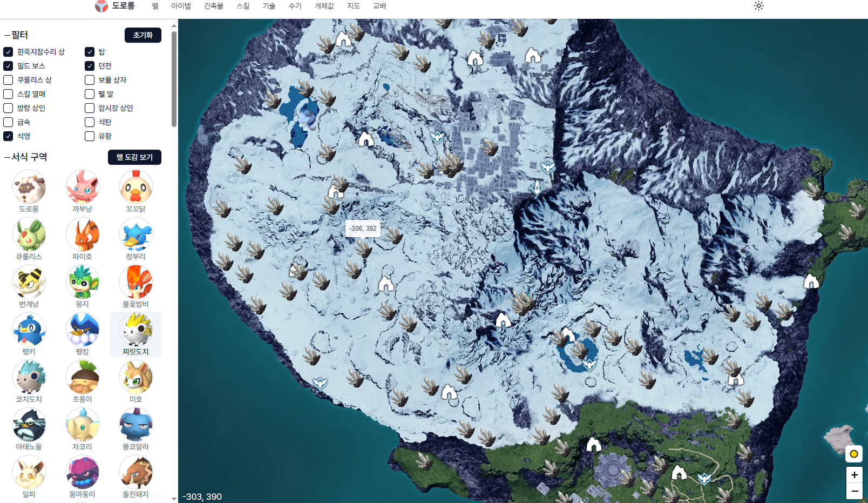Open the 교배 menu item

coord(379,6)
